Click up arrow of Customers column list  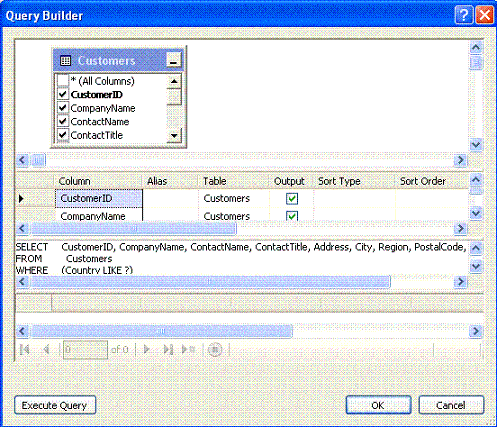tap(174, 81)
